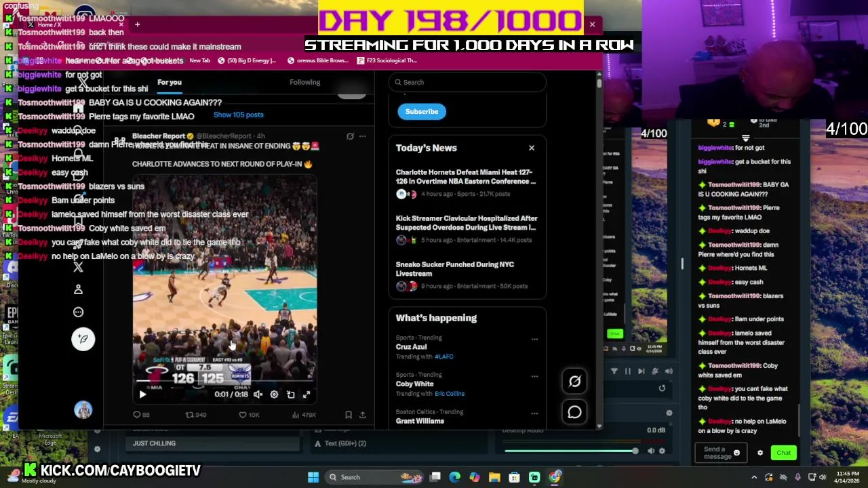Click account avatar at sidebar bottom
The width and height of the screenshot is (868, 488).
click(83, 410)
